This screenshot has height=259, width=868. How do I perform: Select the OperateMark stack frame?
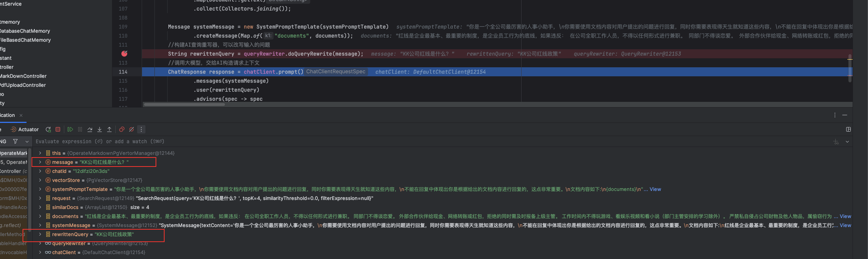(x=14, y=153)
